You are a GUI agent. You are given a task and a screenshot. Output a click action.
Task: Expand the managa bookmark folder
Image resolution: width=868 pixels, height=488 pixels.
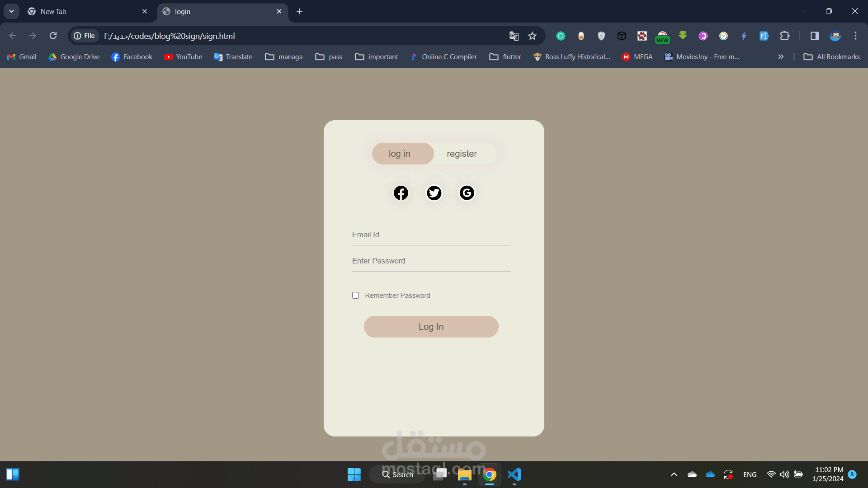click(x=284, y=57)
